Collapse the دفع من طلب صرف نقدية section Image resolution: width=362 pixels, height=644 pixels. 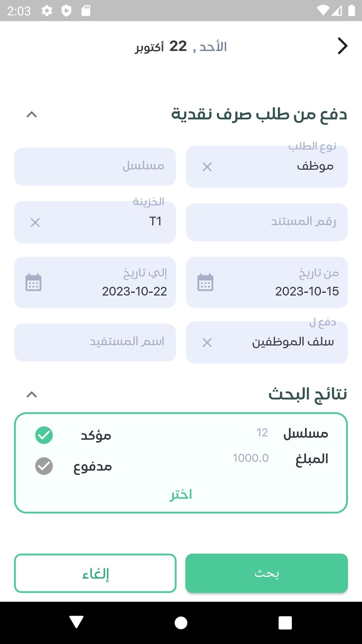click(x=32, y=115)
